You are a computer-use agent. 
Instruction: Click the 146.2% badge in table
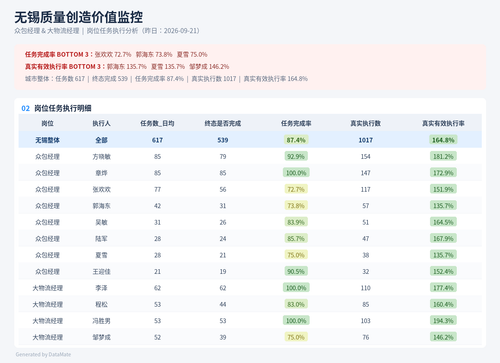click(x=443, y=337)
